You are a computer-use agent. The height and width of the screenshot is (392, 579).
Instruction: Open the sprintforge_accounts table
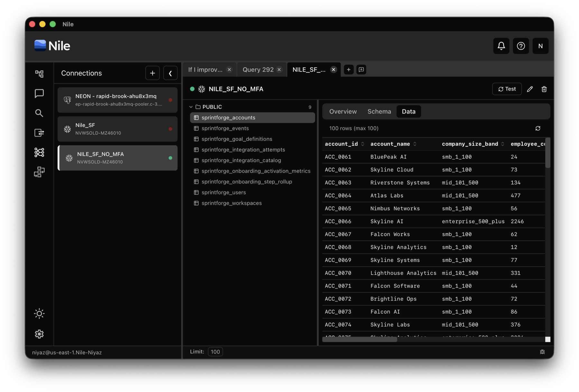253,118
